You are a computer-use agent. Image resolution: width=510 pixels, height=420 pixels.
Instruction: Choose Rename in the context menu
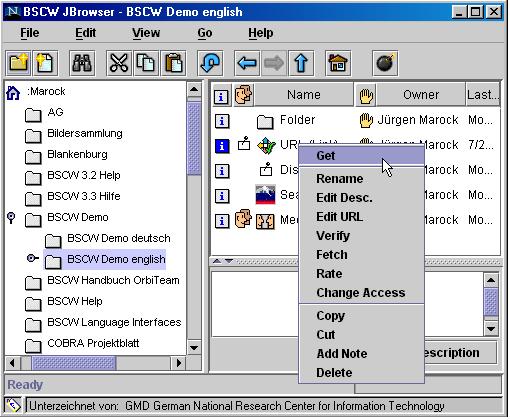(361, 179)
